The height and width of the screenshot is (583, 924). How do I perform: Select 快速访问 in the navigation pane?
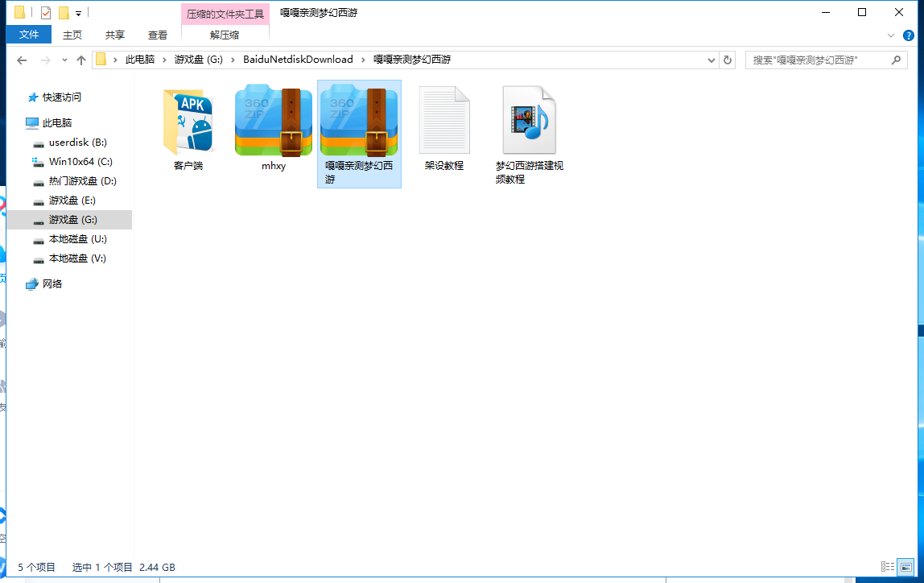tap(61, 97)
